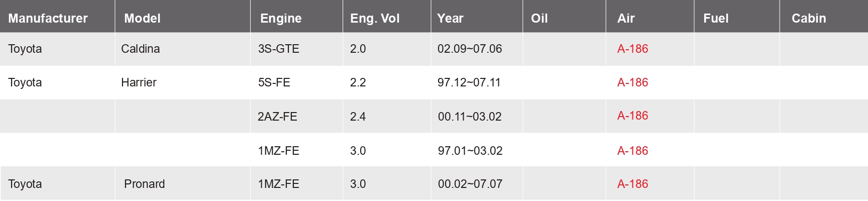Click the Oil column header
Image resolution: width=868 pixels, height=201 pixels.
coord(539,19)
